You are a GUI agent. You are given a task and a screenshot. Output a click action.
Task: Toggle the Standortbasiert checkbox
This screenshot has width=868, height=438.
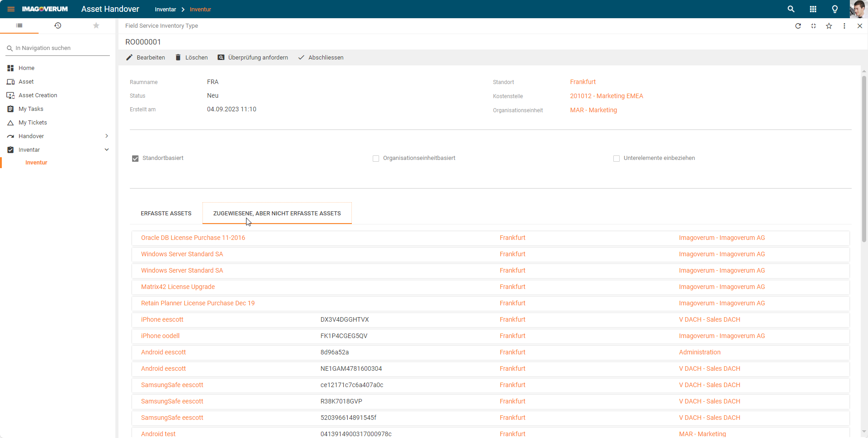click(135, 159)
